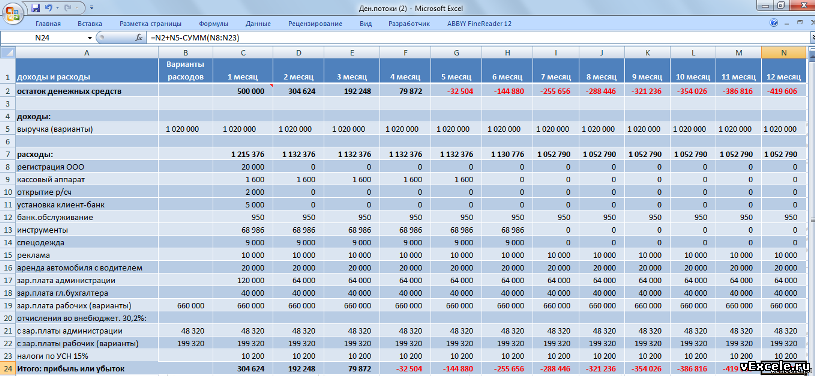The image size is (815, 376).
Task: Select the 'установка клиент-банк' label cell
Action: [x=87, y=204]
